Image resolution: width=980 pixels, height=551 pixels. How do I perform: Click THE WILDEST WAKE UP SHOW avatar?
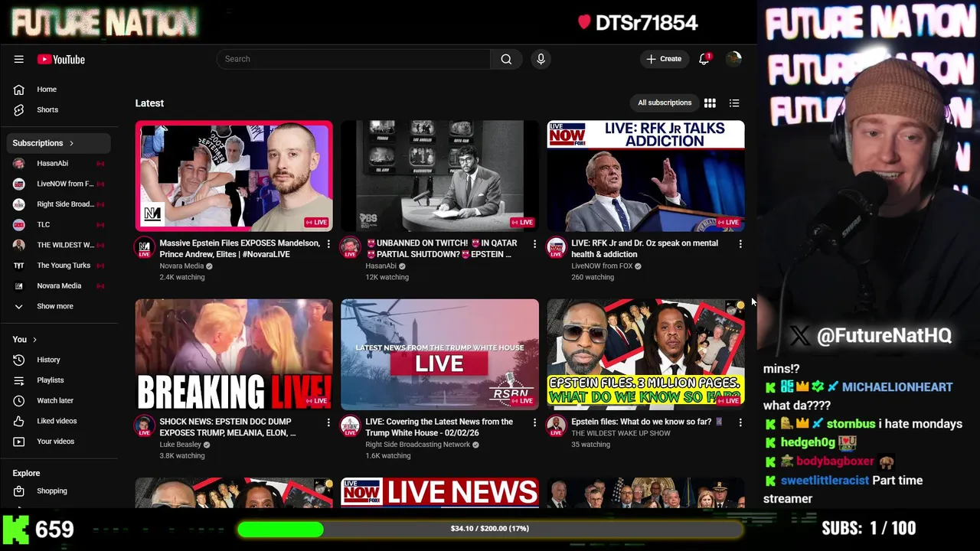tap(556, 426)
